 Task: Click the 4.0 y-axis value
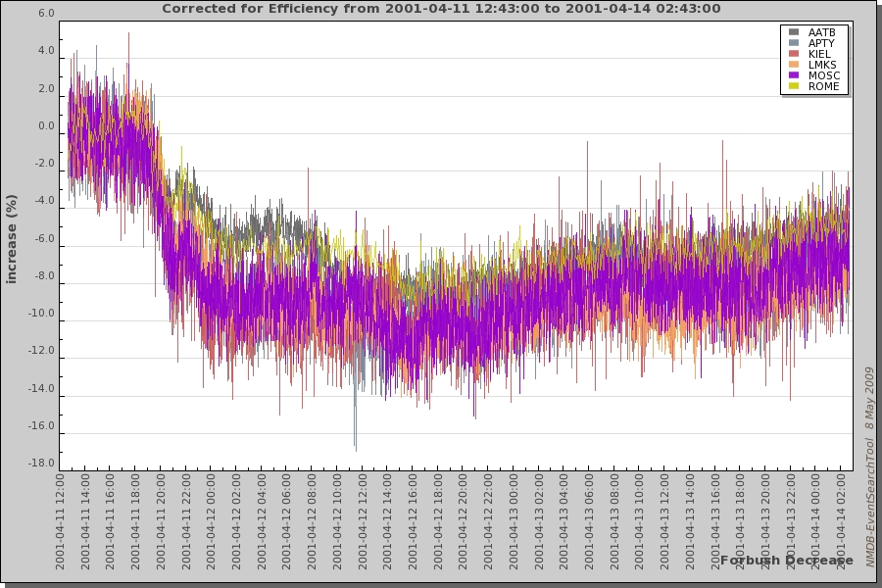click(x=47, y=51)
